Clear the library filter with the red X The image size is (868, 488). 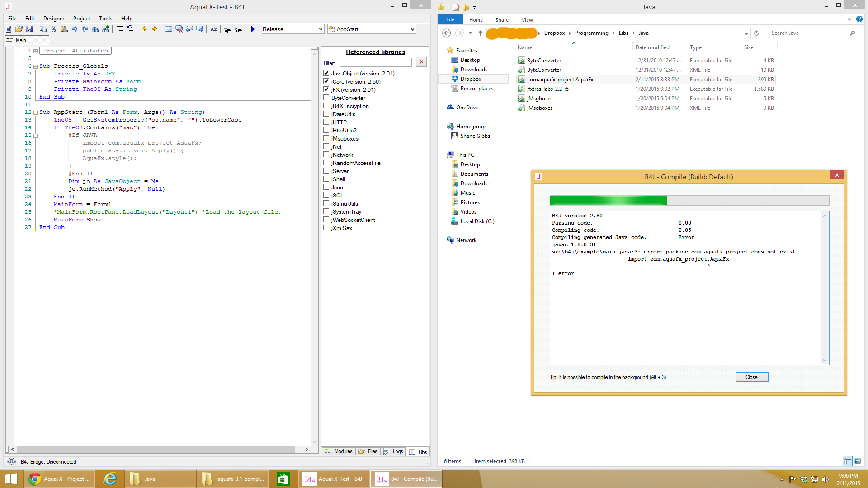pyautogui.click(x=421, y=62)
